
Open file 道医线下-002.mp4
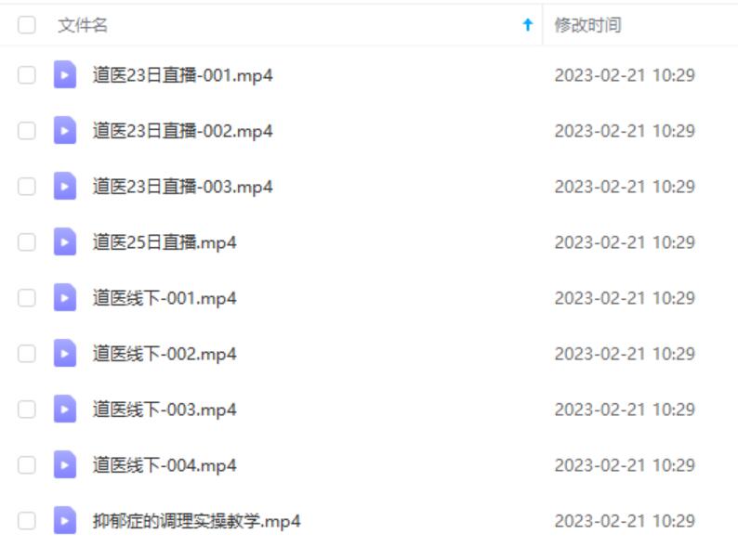[x=165, y=354]
